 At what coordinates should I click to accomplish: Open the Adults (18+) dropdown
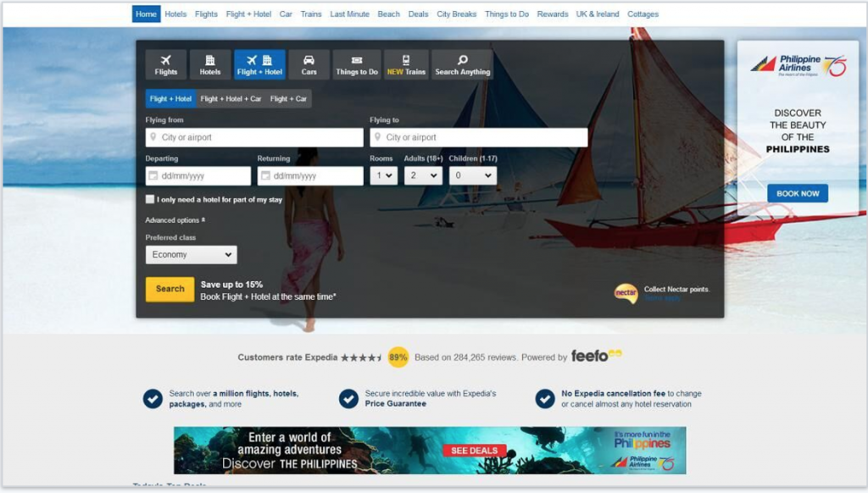423,175
